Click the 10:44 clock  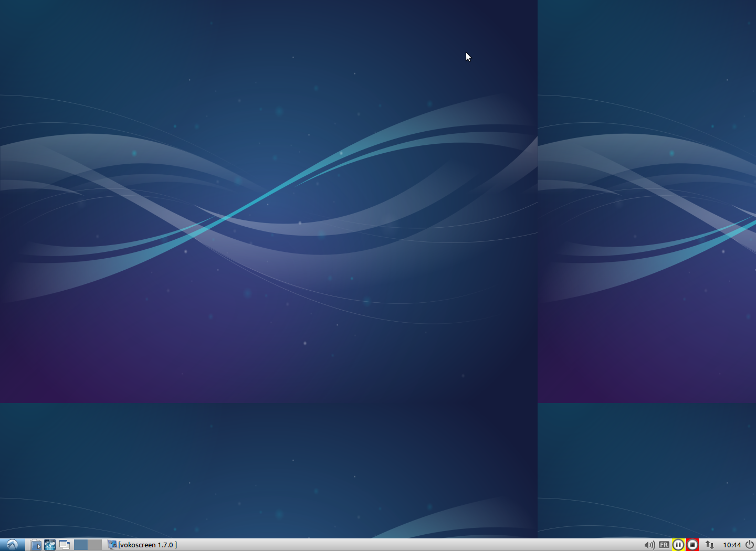pos(732,545)
